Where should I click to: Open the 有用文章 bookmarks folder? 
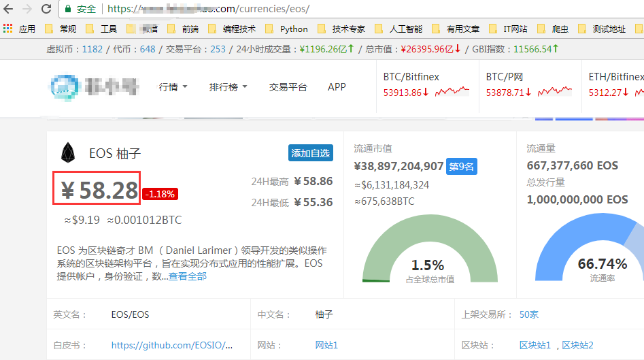tap(456, 29)
